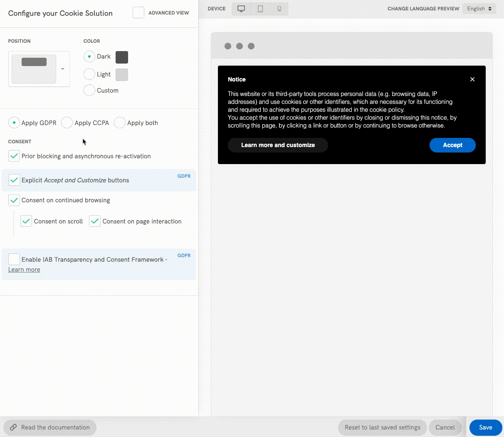504x437 pixels.
Task: Close the cookie notice banner
Action: (472, 79)
